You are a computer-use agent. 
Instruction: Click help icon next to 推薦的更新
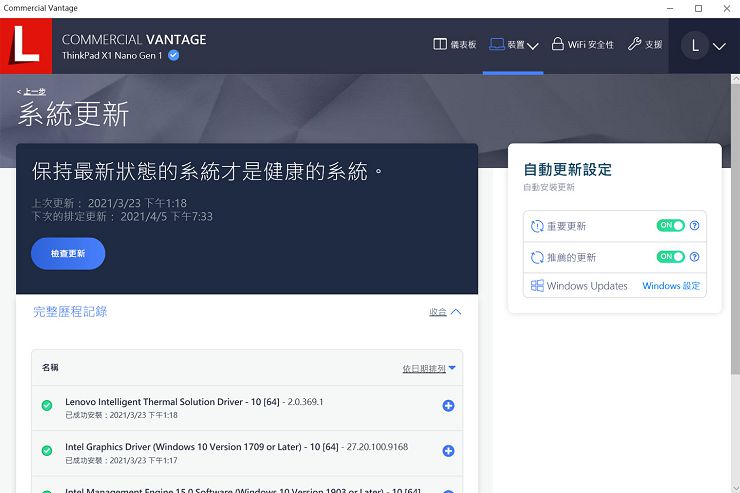[694, 257]
